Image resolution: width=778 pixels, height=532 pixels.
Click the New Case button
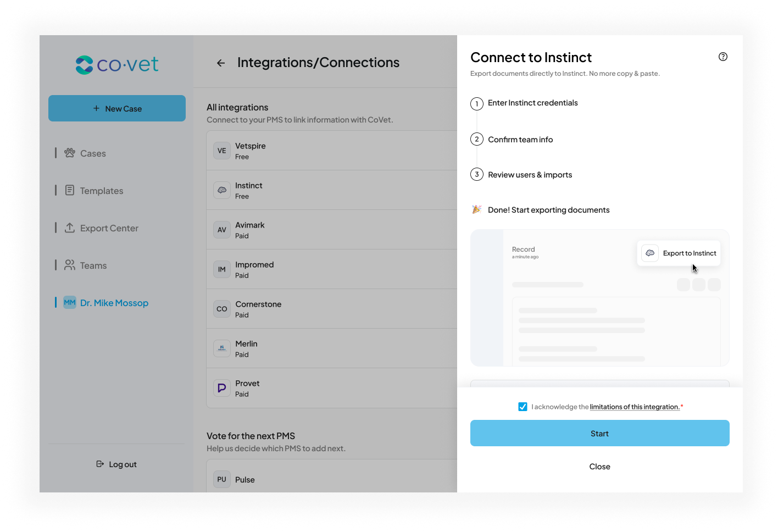117,108
